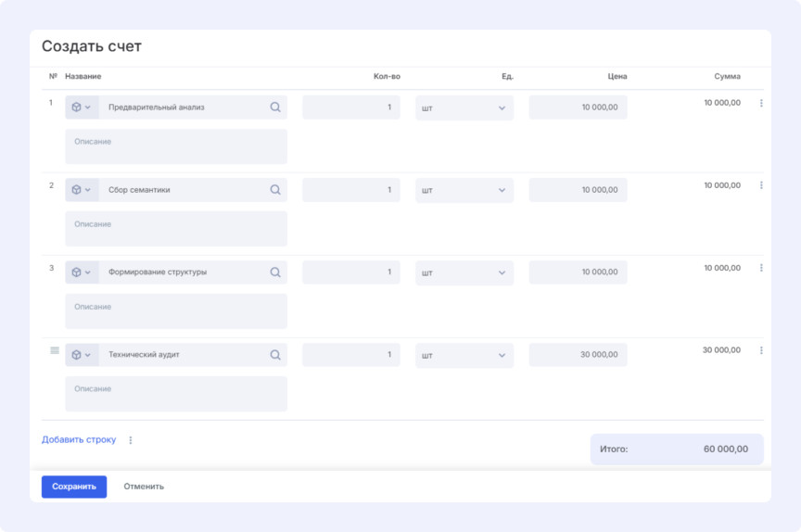The image size is (801, 532).
Task: Open three-dot menu for Технический аудит row
Action: click(x=761, y=351)
